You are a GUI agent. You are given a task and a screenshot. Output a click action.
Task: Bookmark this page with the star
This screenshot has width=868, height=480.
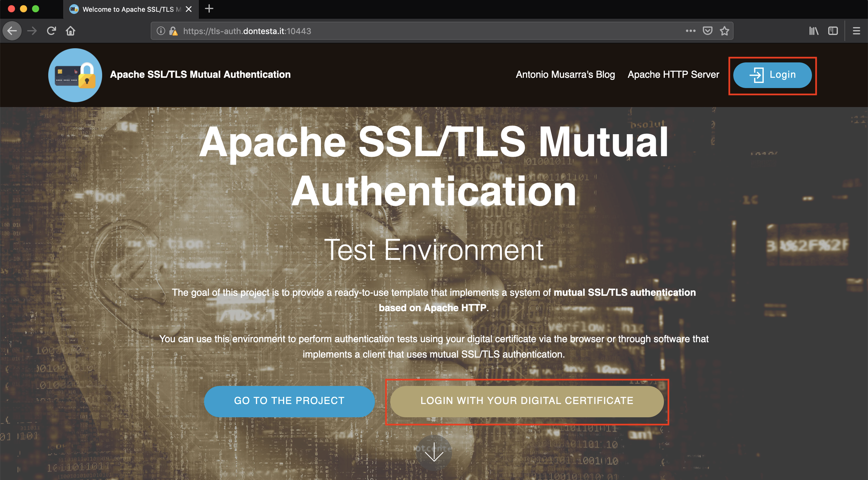click(x=724, y=31)
